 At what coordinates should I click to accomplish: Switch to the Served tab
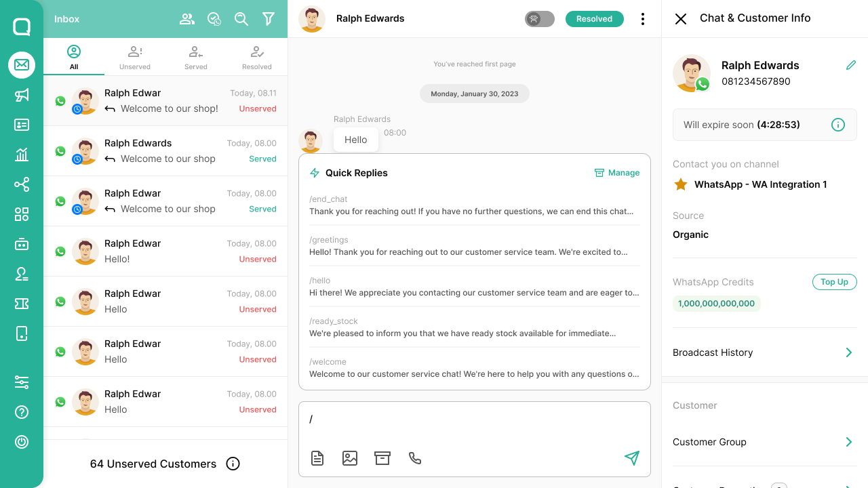pyautogui.click(x=196, y=57)
